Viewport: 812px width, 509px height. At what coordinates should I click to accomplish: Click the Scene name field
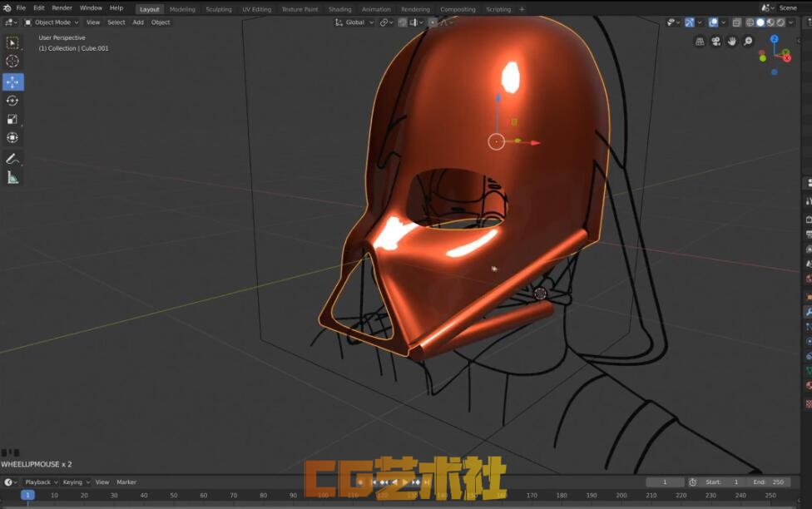(x=792, y=7)
